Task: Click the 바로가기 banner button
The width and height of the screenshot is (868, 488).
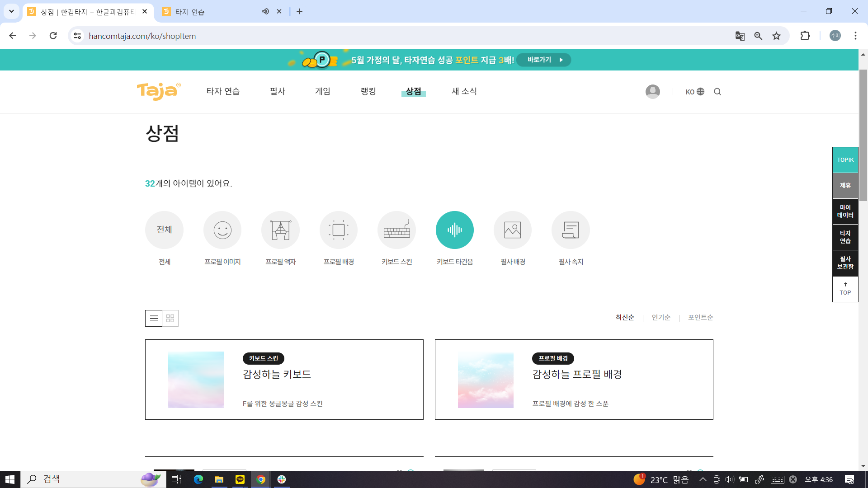Action: [x=544, y=60]
